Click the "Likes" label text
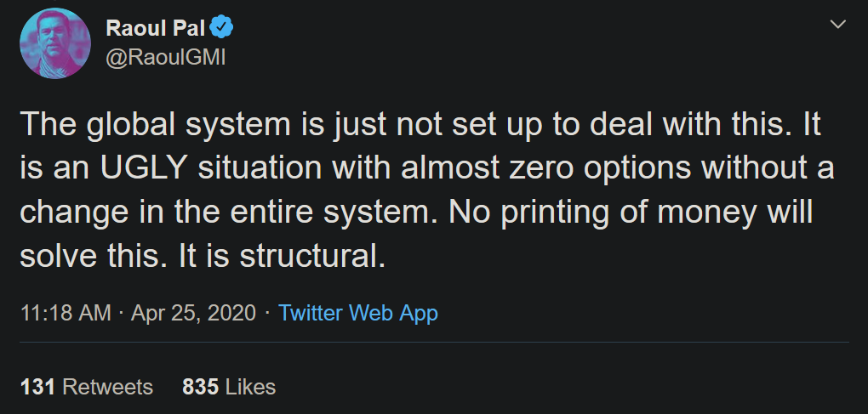868x414 pixels. pos(252,387)
